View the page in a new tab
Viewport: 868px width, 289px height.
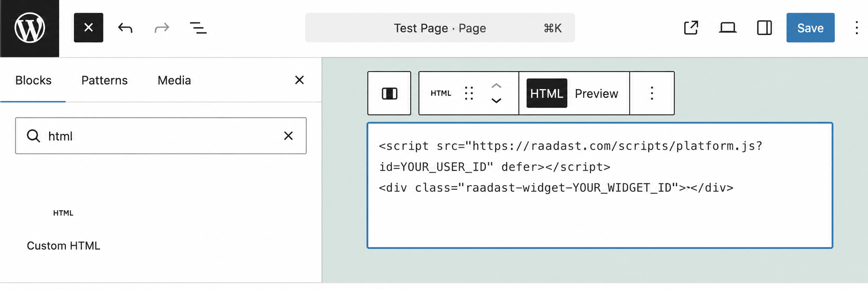pyautogui.click(x=691, y=28)
